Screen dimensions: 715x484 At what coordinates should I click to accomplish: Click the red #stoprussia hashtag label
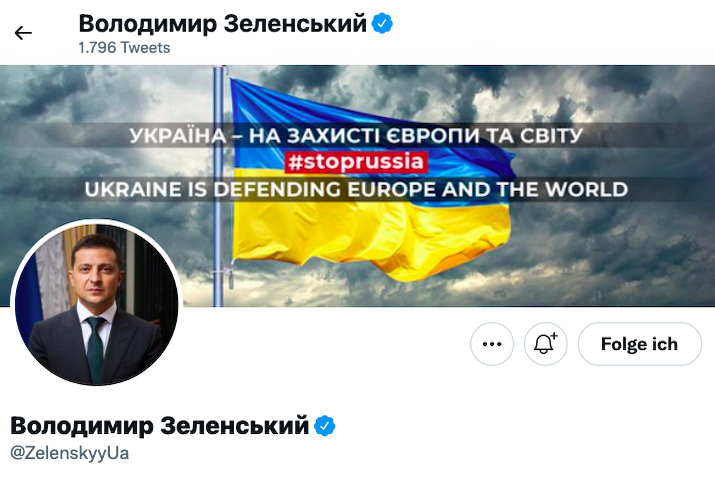coord(356,162)
